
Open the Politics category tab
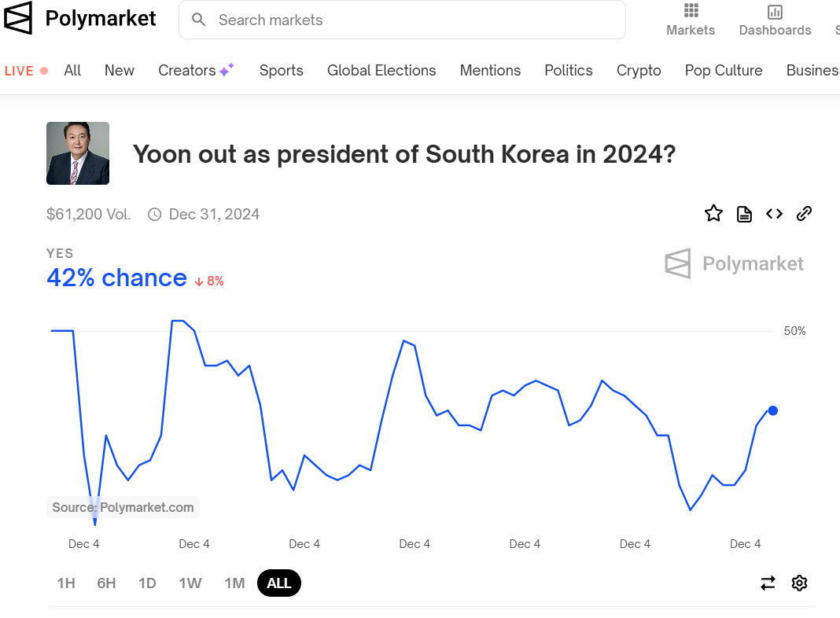(568, 70)
